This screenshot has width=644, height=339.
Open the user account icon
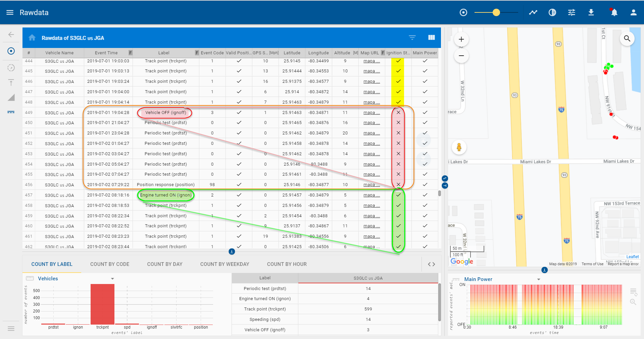[x=633, y=12]
